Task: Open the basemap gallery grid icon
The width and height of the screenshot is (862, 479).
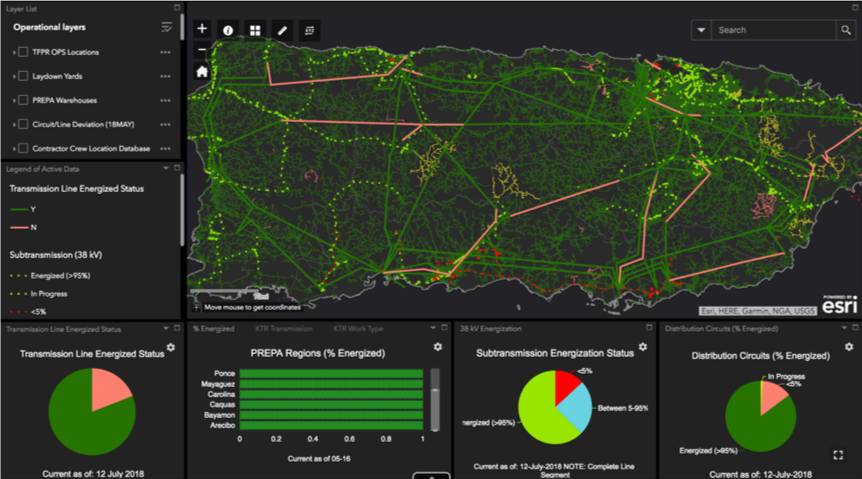Action: click(x=255, y=31)
